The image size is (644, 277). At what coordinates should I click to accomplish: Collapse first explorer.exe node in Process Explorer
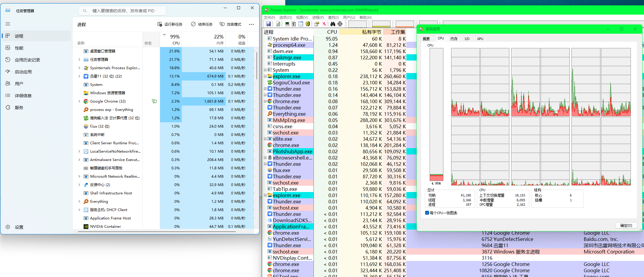pyautogui.click(x=265, y=76)
